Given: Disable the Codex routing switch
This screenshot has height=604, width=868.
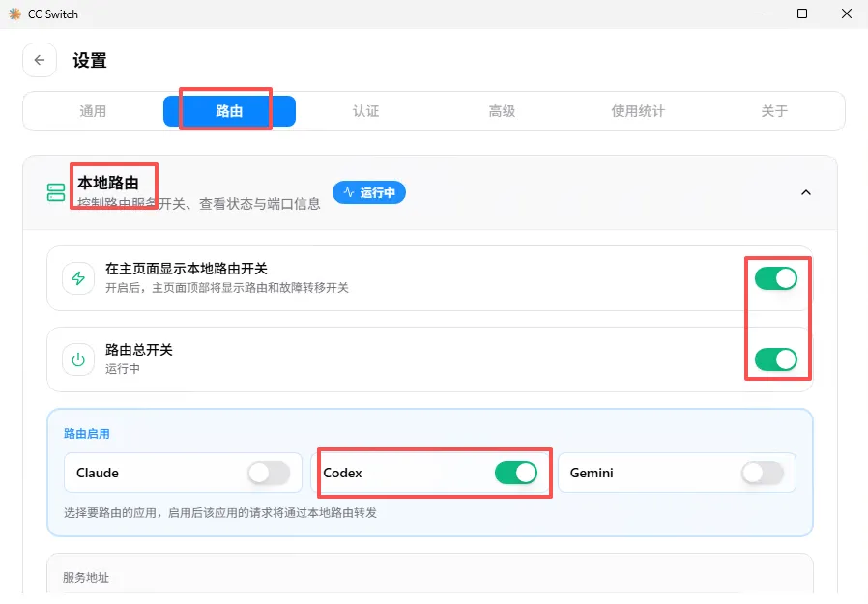Looking at the screenshot, I should click(x=516, y=473).
